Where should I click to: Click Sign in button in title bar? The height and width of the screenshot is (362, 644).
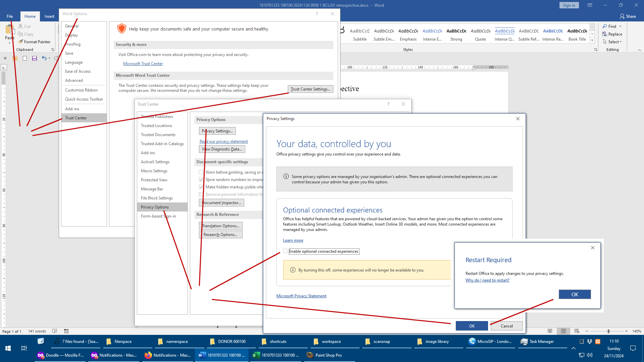tap(569, 5)
